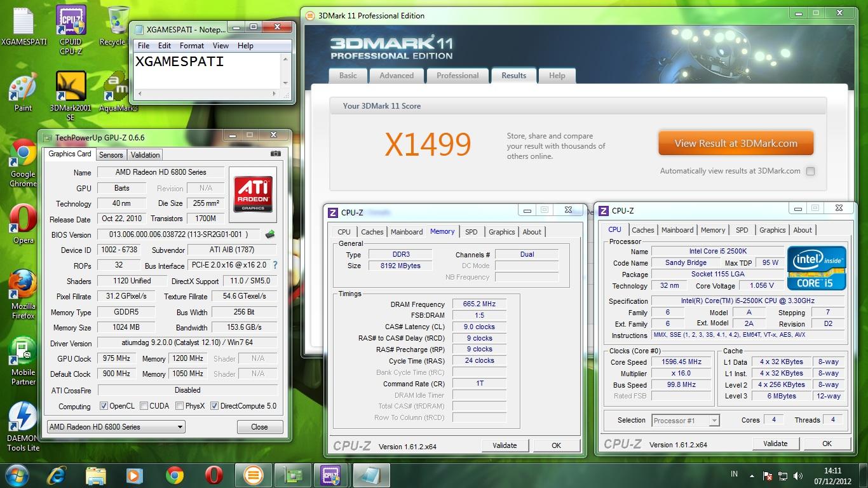Screen dimensions: 868x488
Task: Open Notepad View menu
Action: coord(220,46)
